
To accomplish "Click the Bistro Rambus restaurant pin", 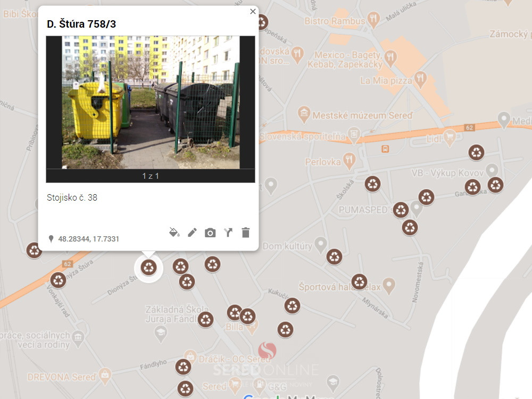I will click(x=373, y=20).
